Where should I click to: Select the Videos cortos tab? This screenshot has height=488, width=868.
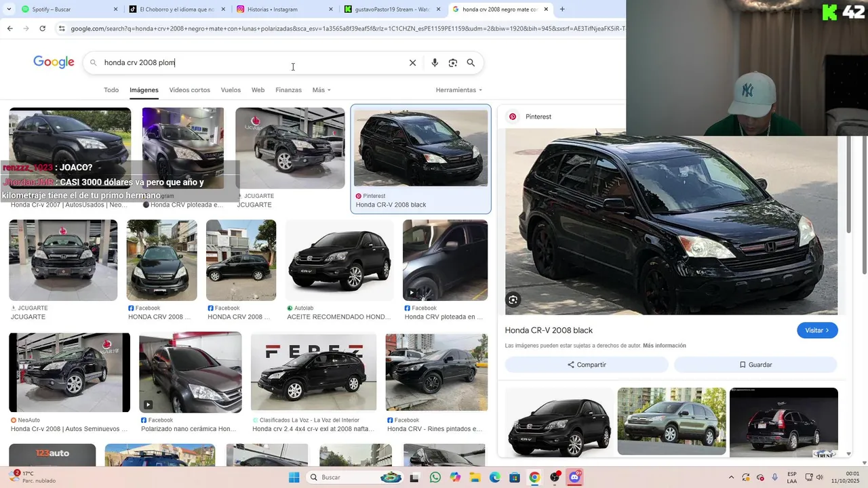(x=190, y=89)
